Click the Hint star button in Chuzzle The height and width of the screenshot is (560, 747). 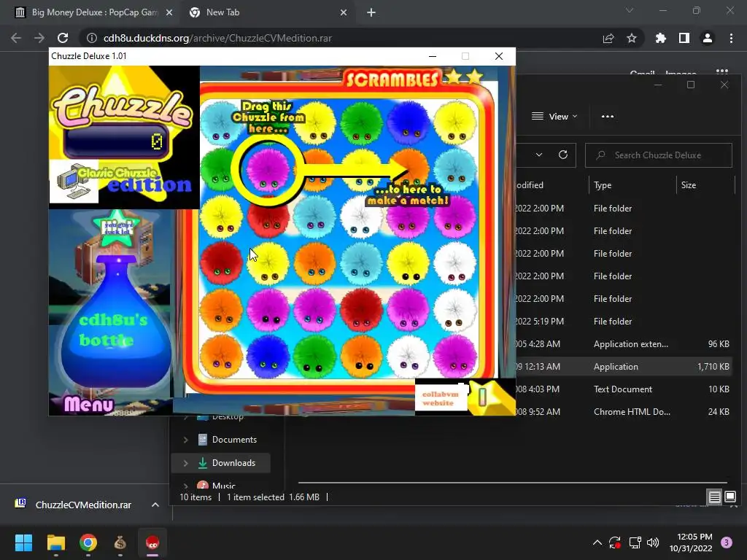[116, 227]
